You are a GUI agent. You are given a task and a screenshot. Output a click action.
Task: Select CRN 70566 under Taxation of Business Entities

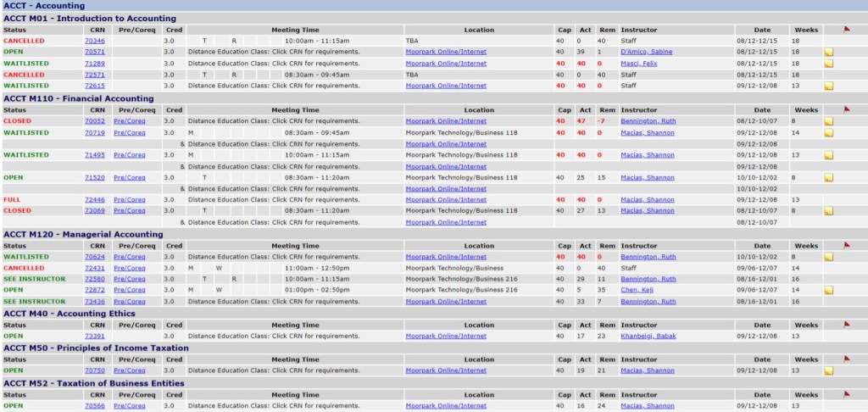click(x=95, y=405)
